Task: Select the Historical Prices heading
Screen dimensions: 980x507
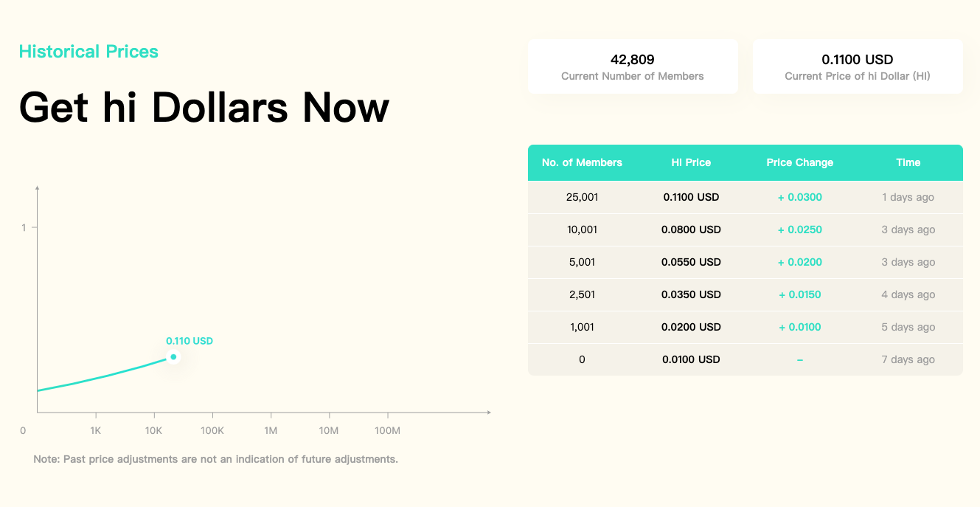Action: (88, 52)
